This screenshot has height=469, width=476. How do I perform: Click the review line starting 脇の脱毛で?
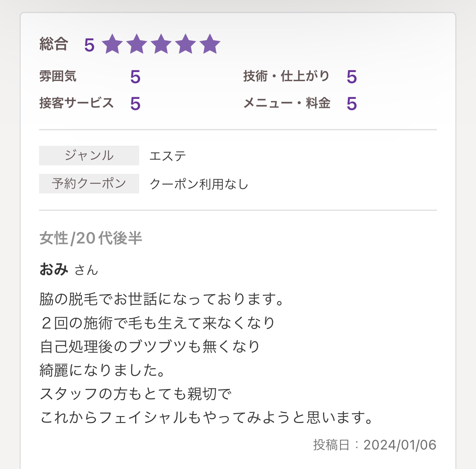point(162,299)
